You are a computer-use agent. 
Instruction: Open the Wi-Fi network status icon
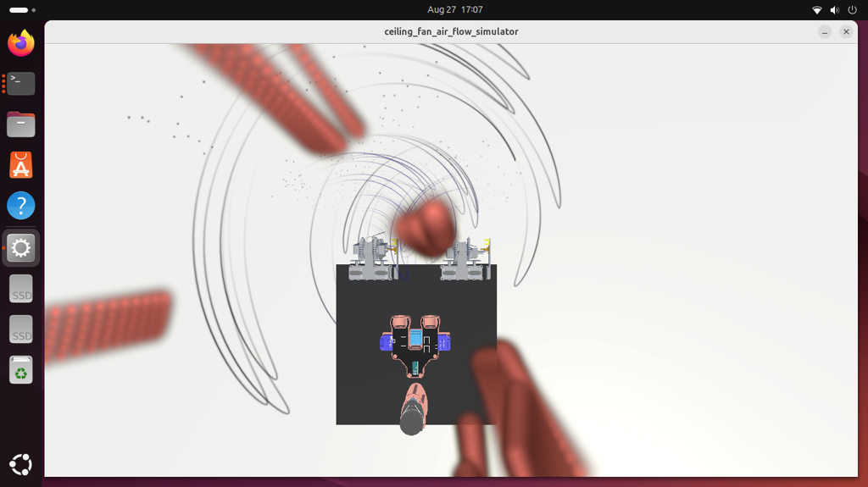click(817, 10)
